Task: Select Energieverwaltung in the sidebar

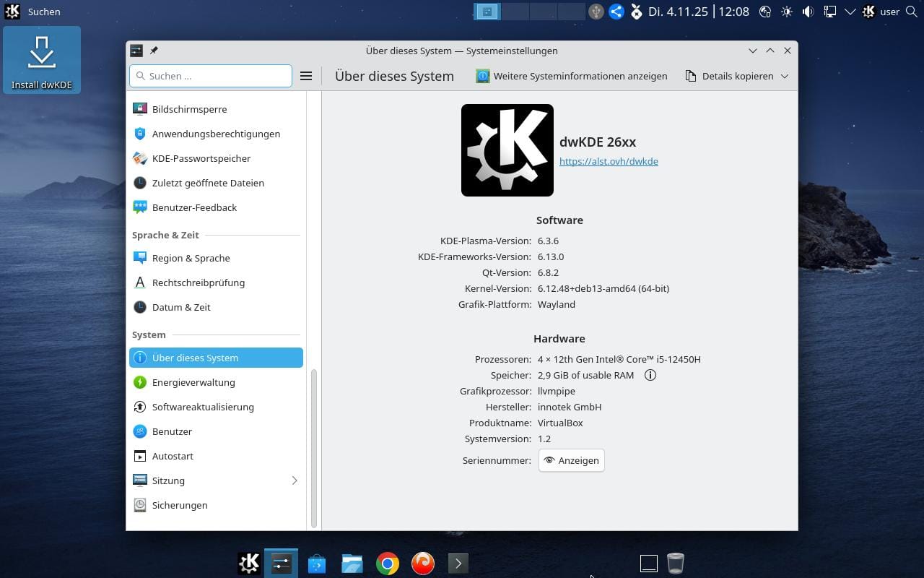Action: click(x=193, y=382)
